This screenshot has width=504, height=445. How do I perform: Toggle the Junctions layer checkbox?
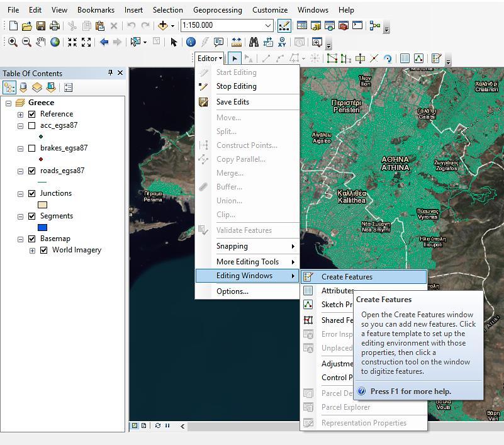click(x=32, y=194)
